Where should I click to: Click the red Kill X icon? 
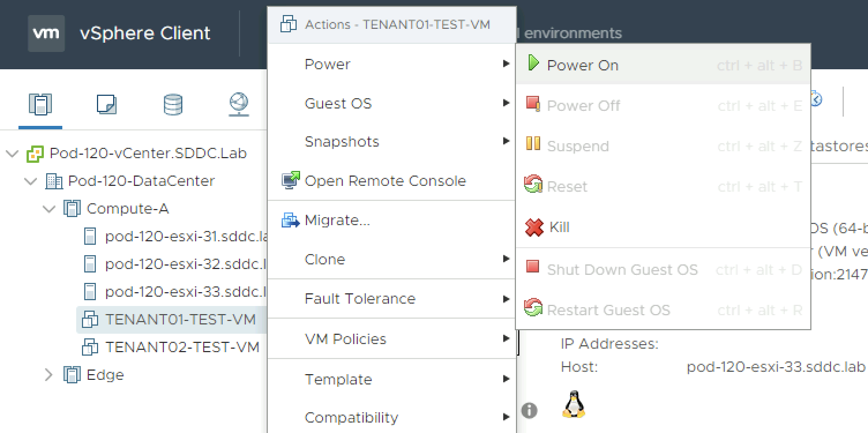pos(534,227)
